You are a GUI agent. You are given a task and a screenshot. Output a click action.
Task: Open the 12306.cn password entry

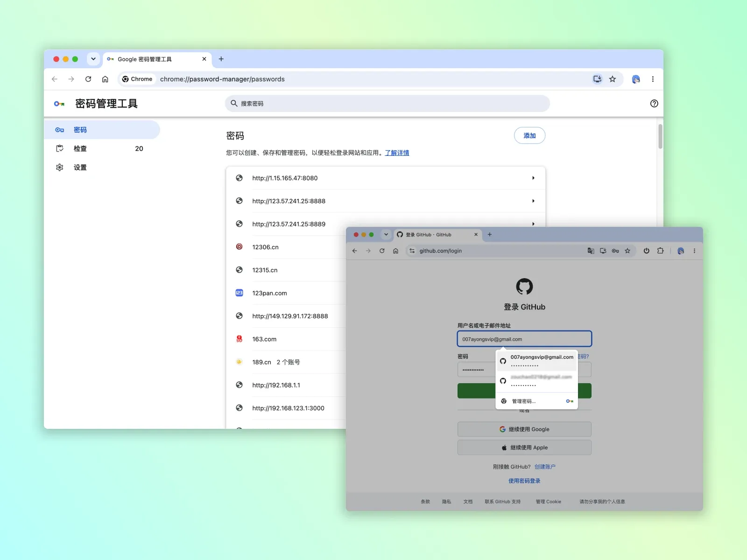point(287,247)
